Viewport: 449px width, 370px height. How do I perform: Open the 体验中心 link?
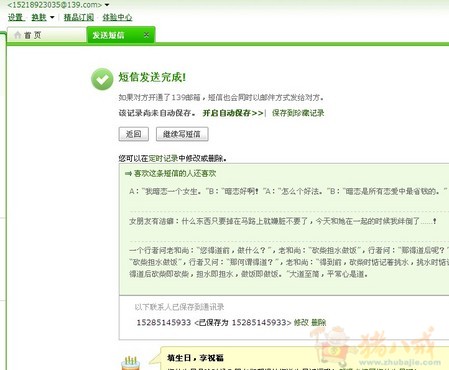coord(117,17)
